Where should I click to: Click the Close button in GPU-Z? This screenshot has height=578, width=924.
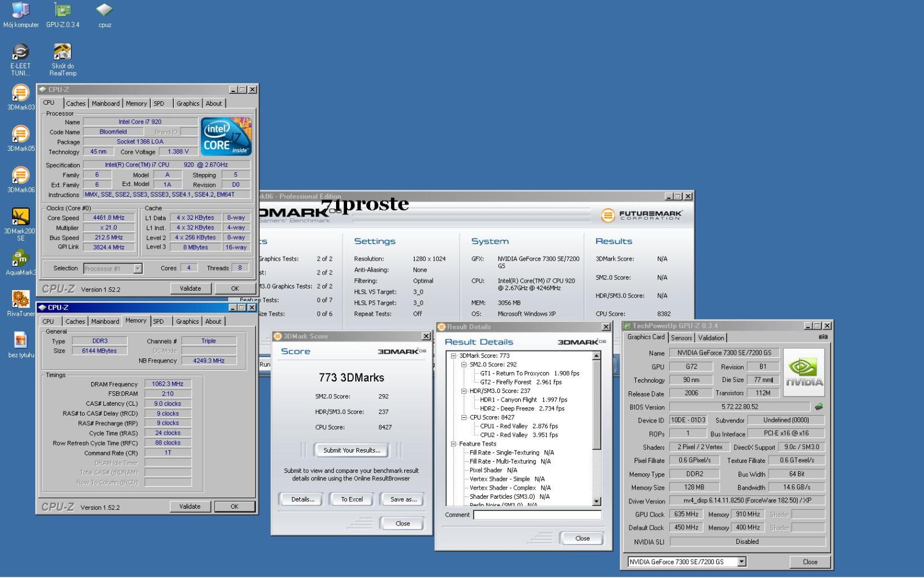(810, 562)
